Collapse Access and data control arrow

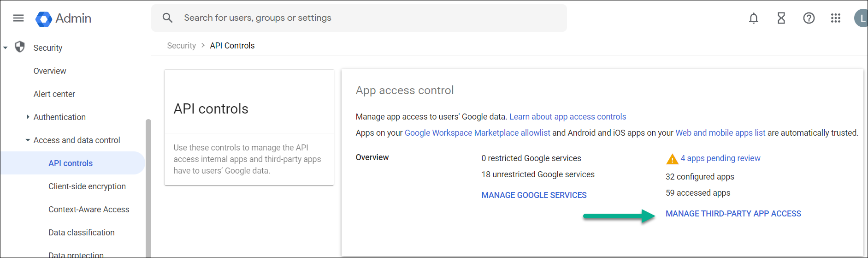pyautogui.click(x=28, y=140)
